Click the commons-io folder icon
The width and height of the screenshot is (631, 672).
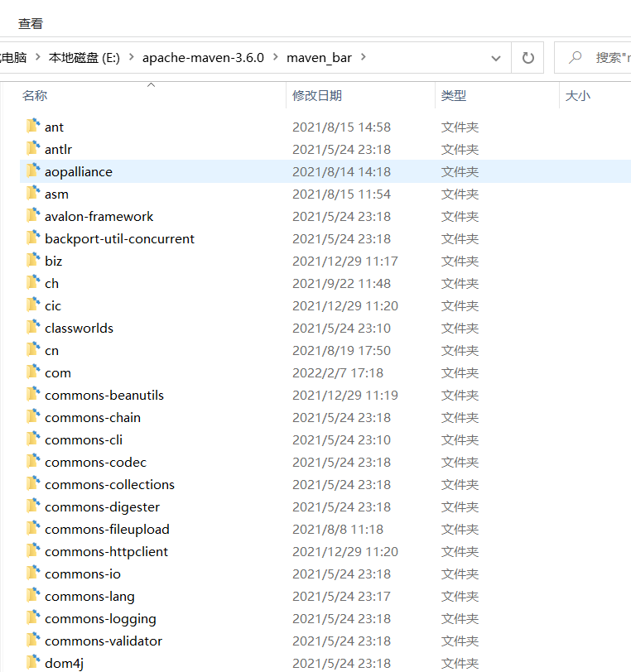point(33,573)
